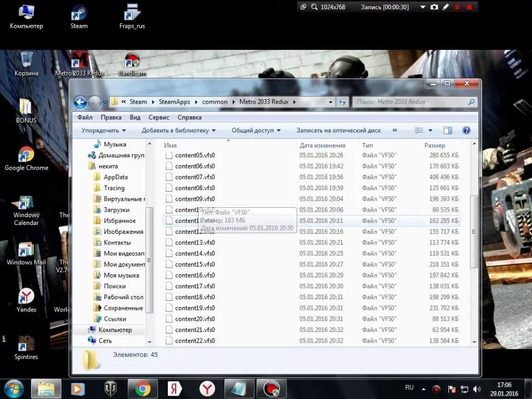Viewport: 532px width, 399px height.
Task: Open the Корзина recycle bin icon
Action: tap(27, 63)
